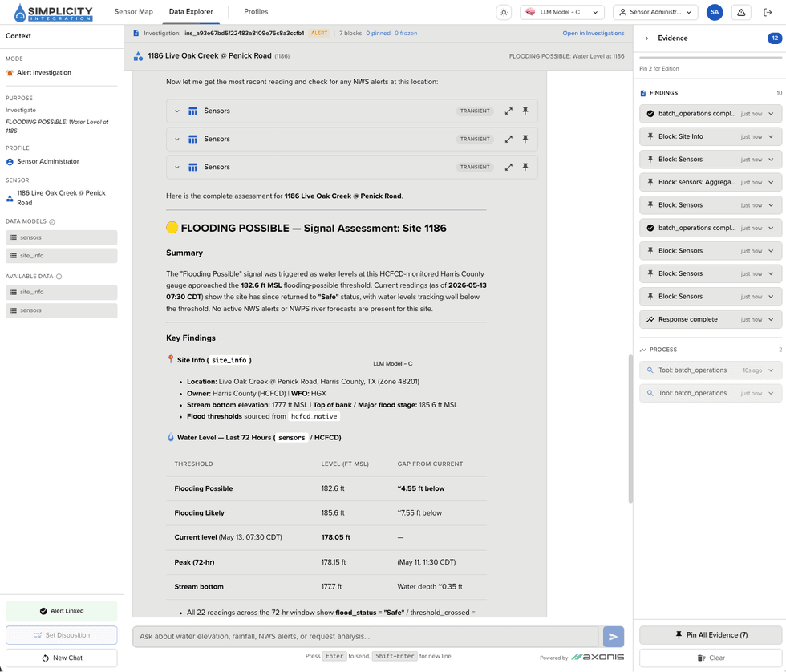Start a New Chat

(62, 658)
